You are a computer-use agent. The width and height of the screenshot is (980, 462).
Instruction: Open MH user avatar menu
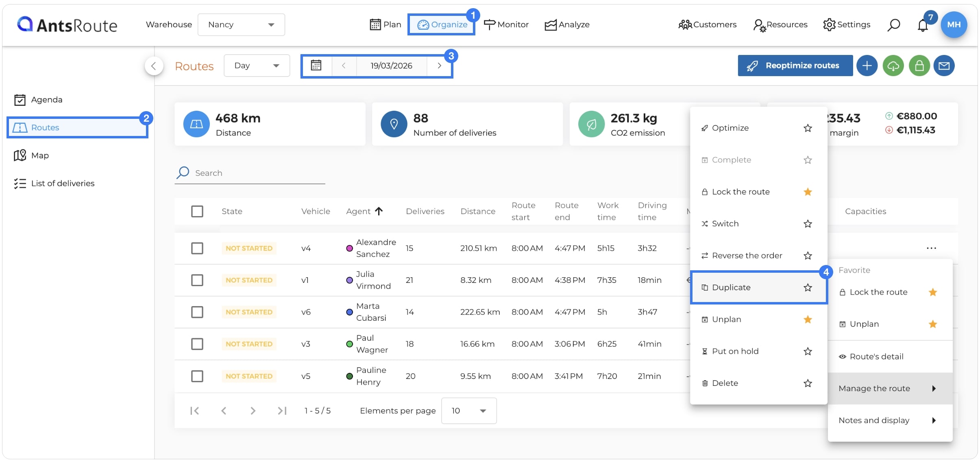954,24
